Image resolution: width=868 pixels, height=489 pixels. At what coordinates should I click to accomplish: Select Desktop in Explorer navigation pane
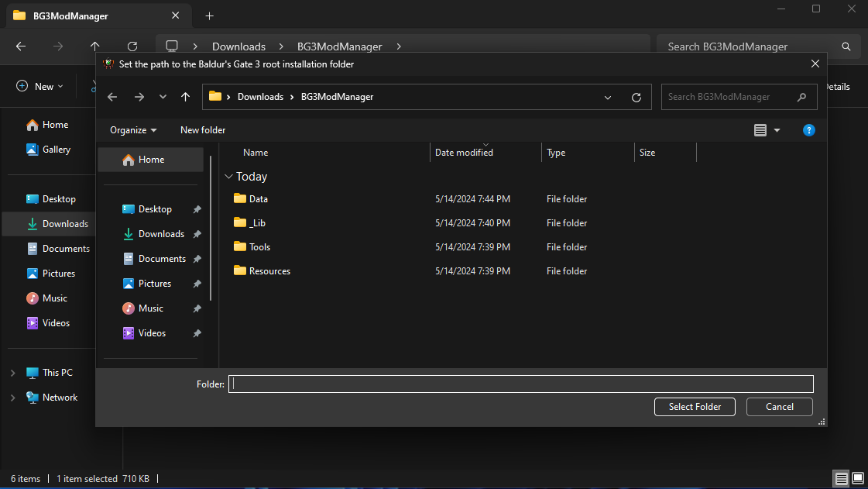pyautogui.click(x=51, y=199)
